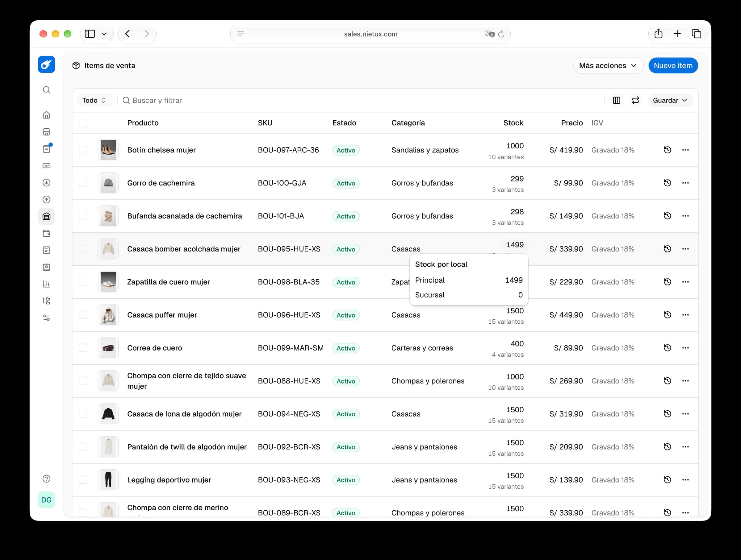Check the box for Botín chelsea mujer

(x=83, y=150)
